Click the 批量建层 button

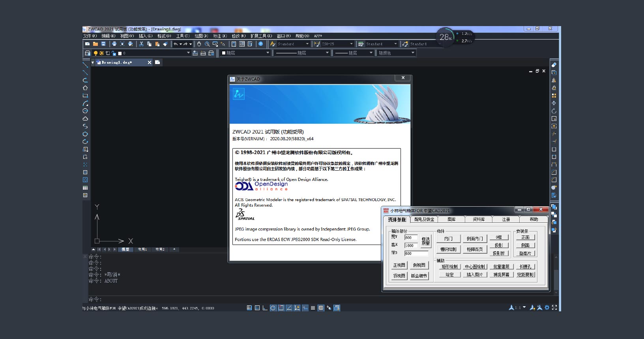point(501,267)
